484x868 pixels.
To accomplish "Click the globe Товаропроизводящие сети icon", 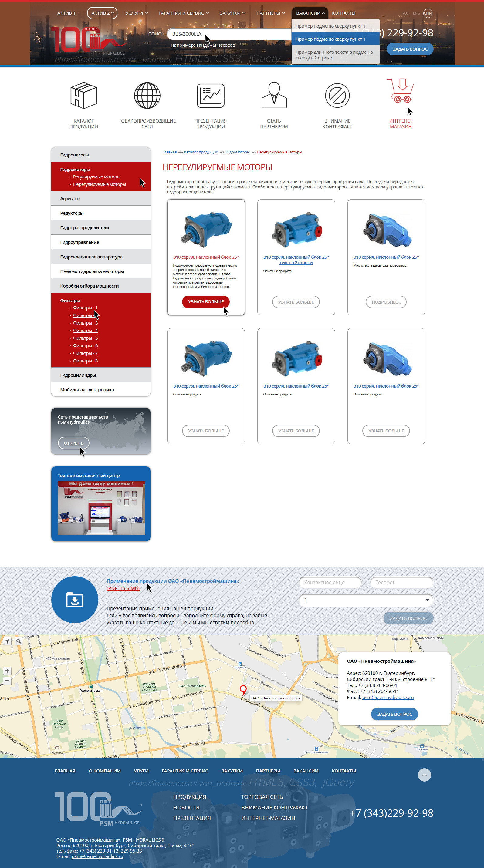I will (x=147, y=96).
